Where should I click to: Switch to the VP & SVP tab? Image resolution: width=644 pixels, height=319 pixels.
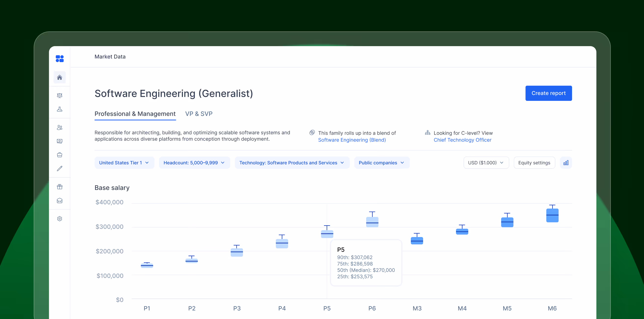[199, 114]
